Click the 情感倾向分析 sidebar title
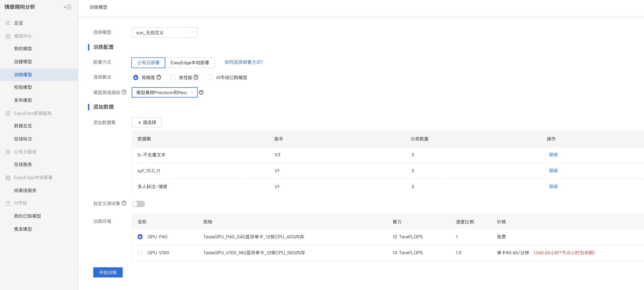The image size is (644, 290). tap(20, 7)
